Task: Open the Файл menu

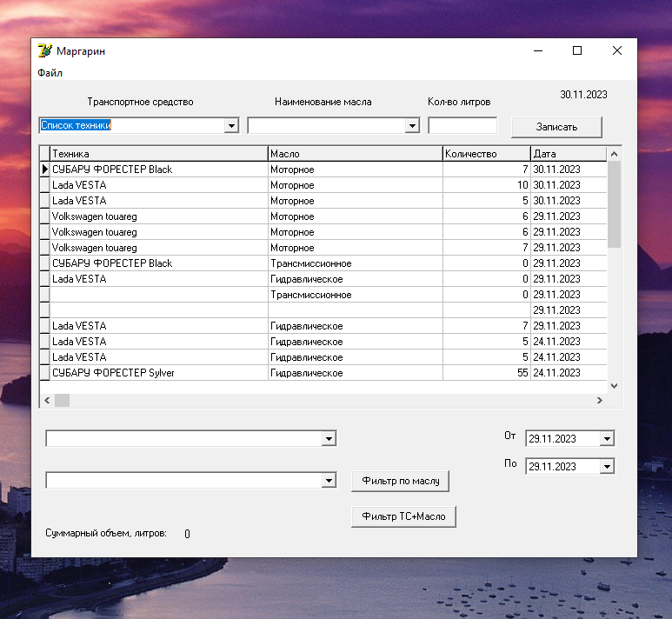Action: [50, 73]
